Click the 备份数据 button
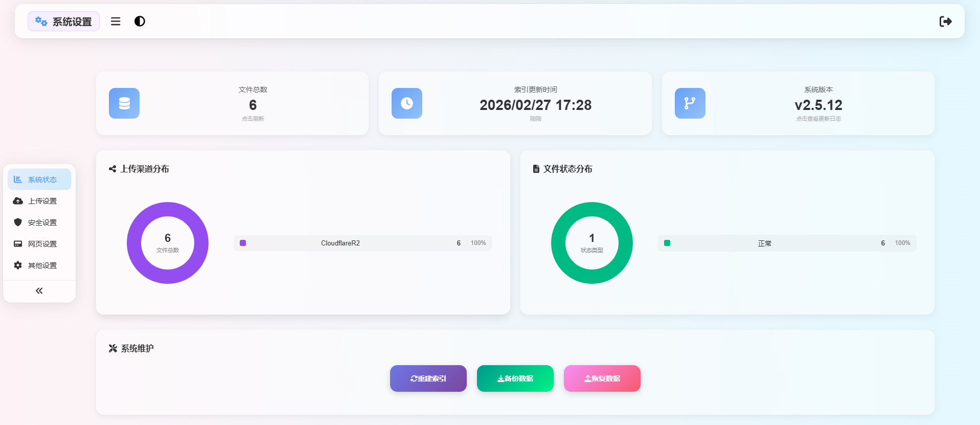 (515, 378)
